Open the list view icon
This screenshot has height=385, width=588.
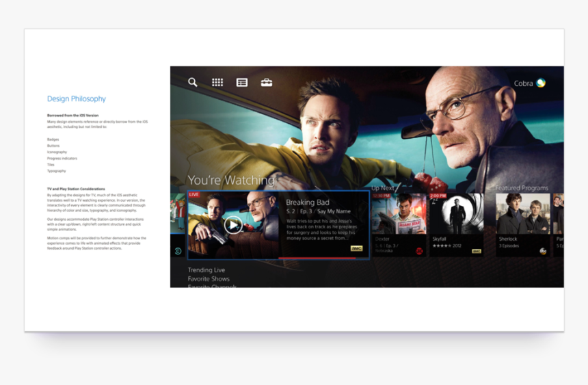242,82
